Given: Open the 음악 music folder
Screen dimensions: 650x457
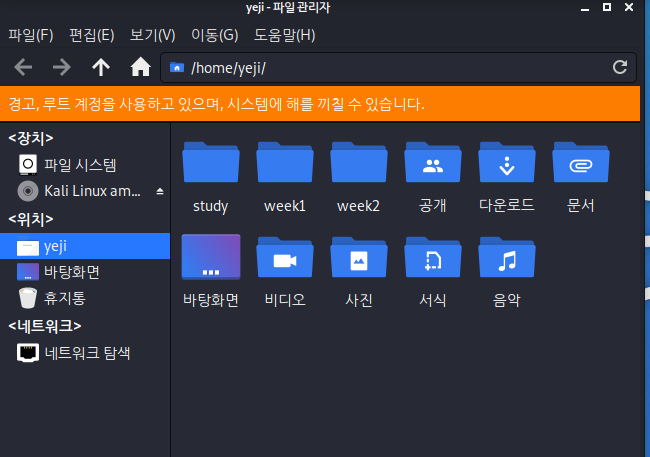Looking at the screenshot, I should coord(507,272).
